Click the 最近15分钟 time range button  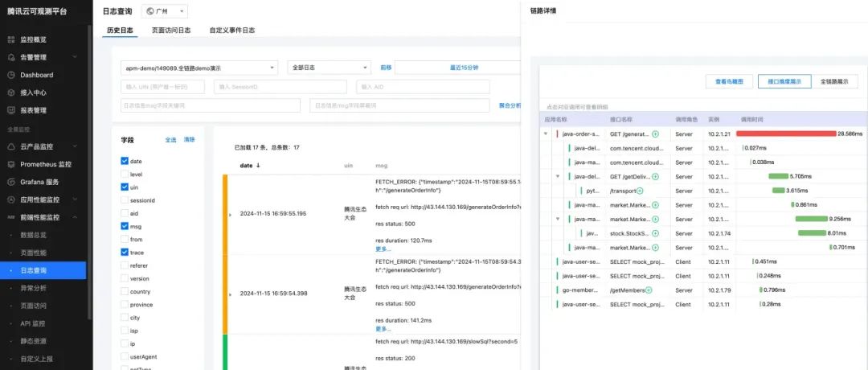point(464,68)
